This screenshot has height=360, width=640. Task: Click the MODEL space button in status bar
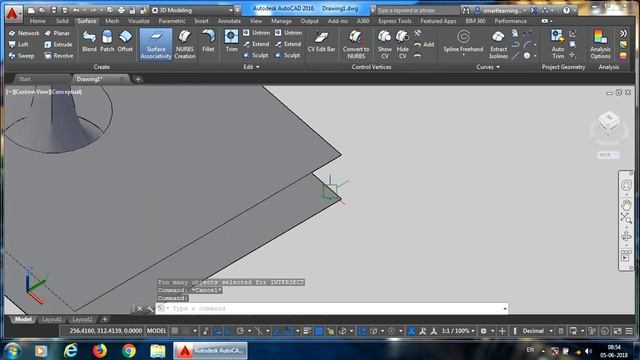(x=156, y=331)
